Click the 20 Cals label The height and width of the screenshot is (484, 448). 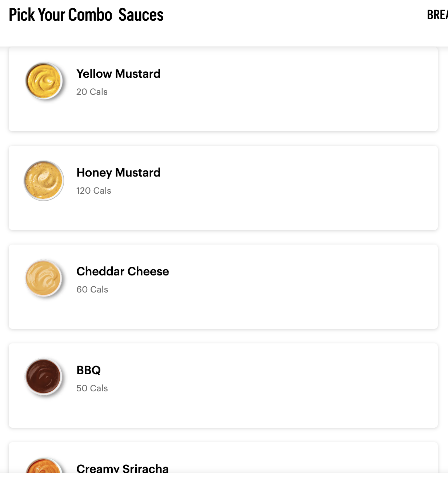coord(92,92)
